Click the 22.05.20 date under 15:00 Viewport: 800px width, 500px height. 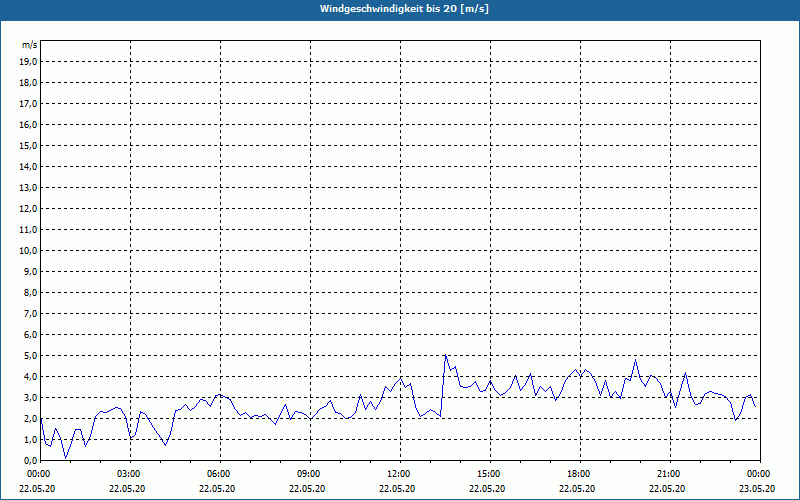(x=487, y=488)
